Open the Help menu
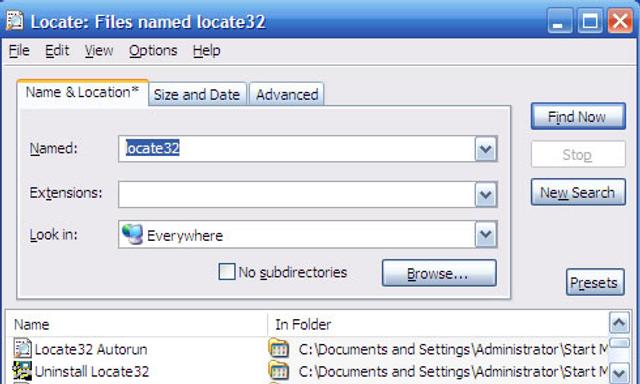 207,51
